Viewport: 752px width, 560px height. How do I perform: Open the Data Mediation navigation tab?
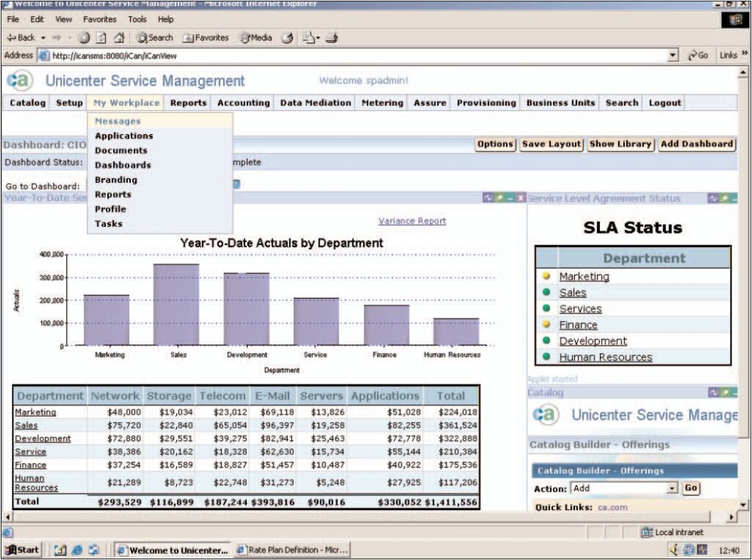coord(316,103)
